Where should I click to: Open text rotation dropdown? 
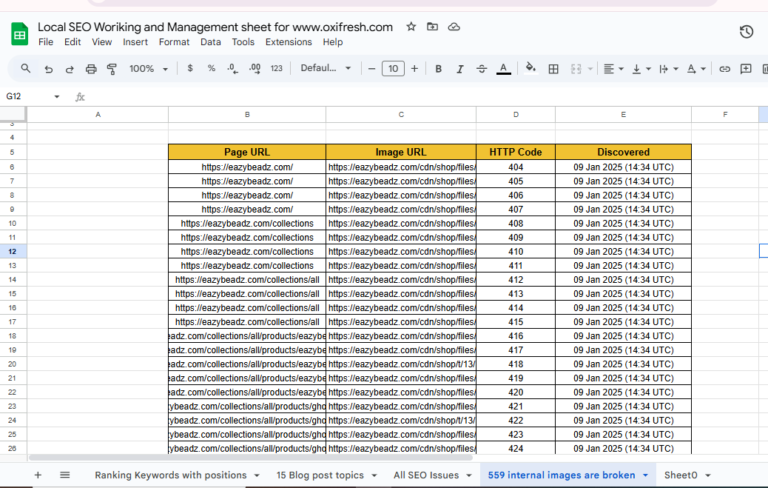point(696,69)
